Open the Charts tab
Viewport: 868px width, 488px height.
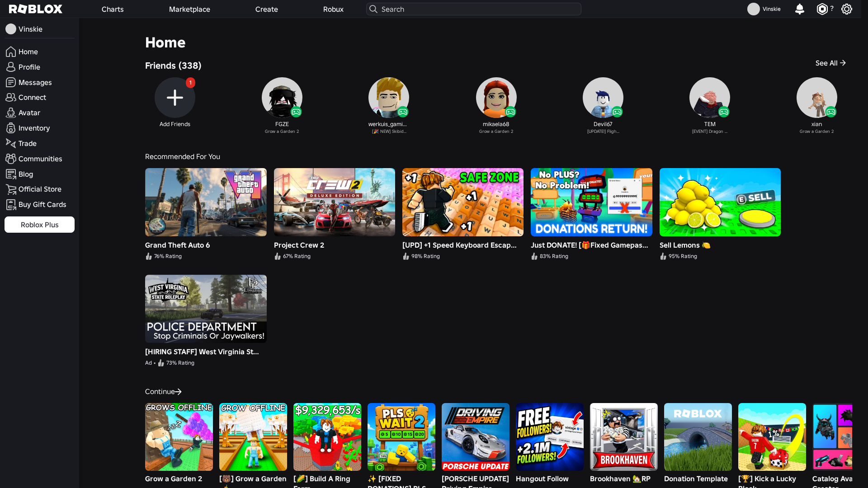pos(113,9)
